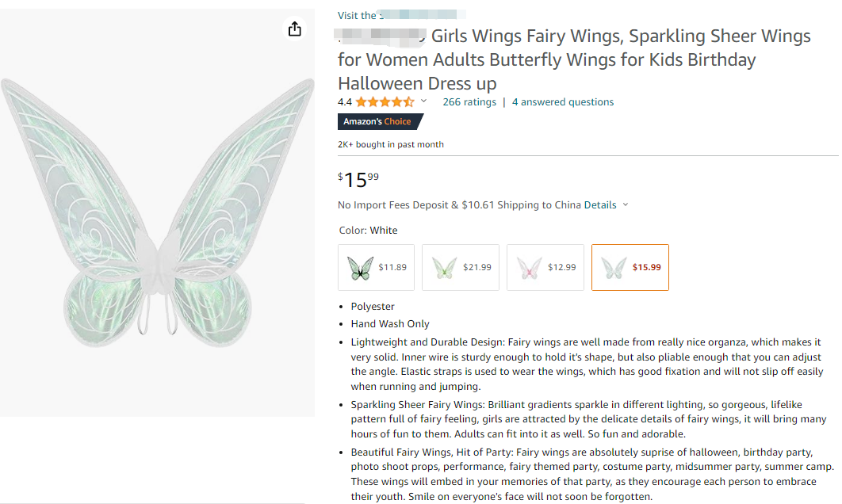Click the 4.4 star rating icons
The height and width of the screenshot is (504, 842).
point(385,102)
